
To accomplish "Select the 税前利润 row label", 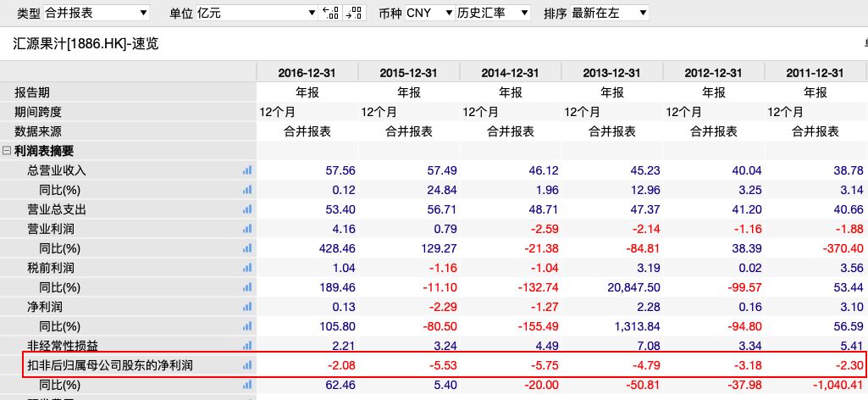I will tap(50, 268).
